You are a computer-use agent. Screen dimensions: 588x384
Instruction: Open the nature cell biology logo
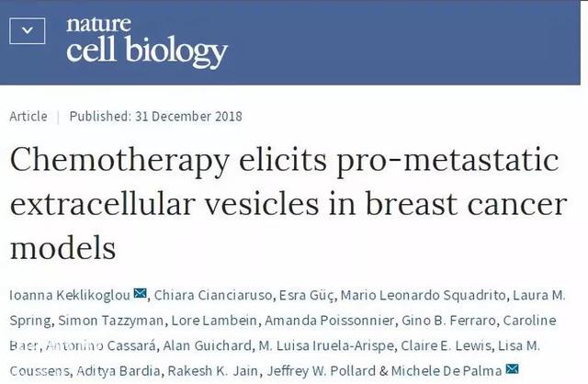[147, 41]
